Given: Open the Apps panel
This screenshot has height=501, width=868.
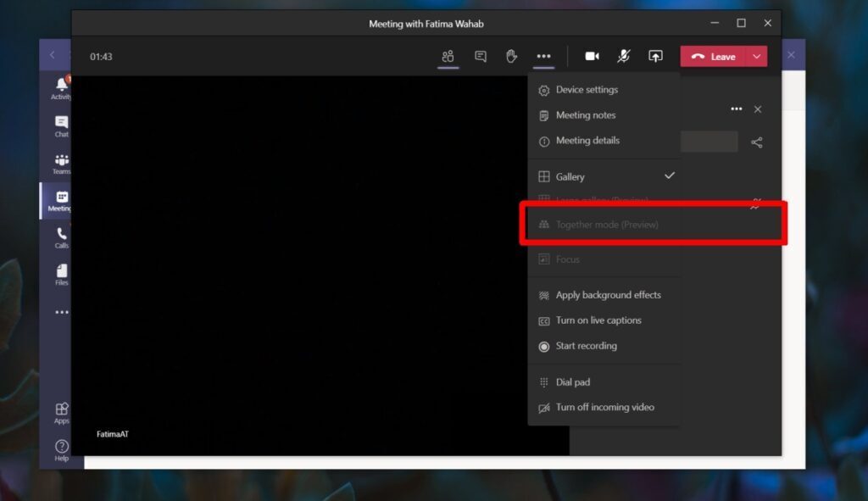Looking at the screenshot, I should point(60,410).
